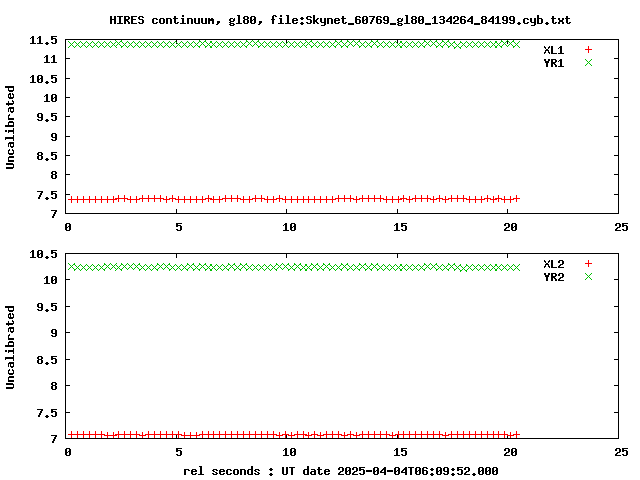Click the red plus marker beside XL2
The width and height of the screenshot is (640, 480).
click(x=588, y=264)
